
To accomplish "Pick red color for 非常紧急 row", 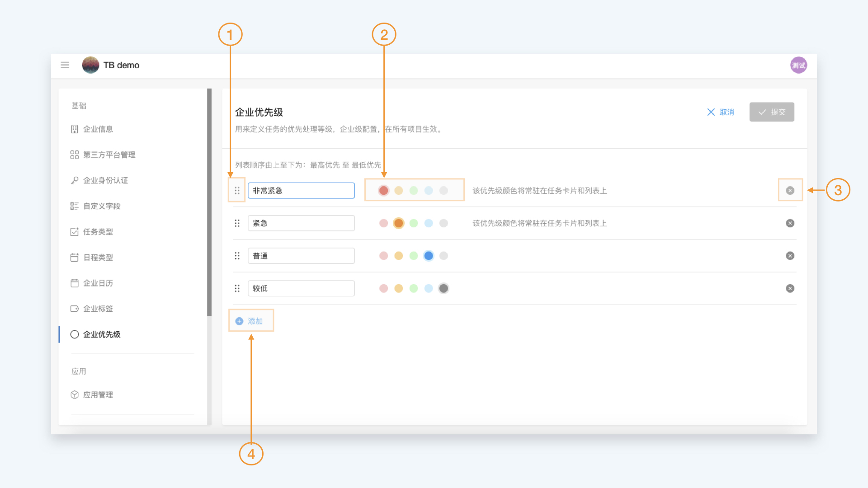I will point(383,191).
